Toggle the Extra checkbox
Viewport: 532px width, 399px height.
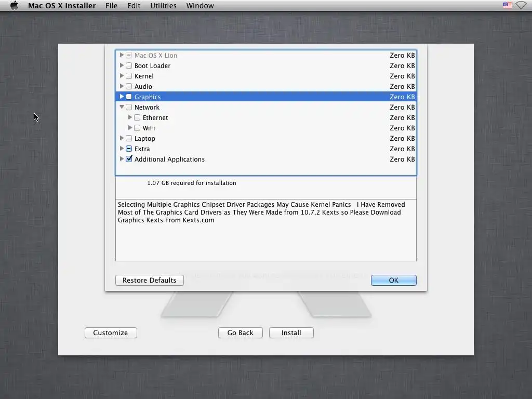point(129,149)
